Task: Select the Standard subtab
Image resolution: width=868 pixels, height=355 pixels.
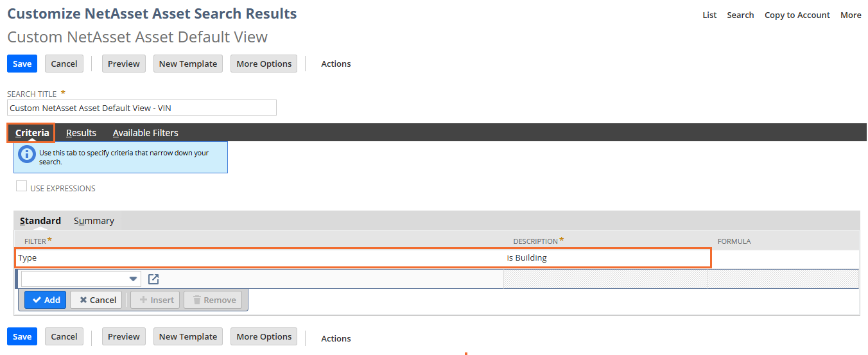Action: click(x=40, y=221)
